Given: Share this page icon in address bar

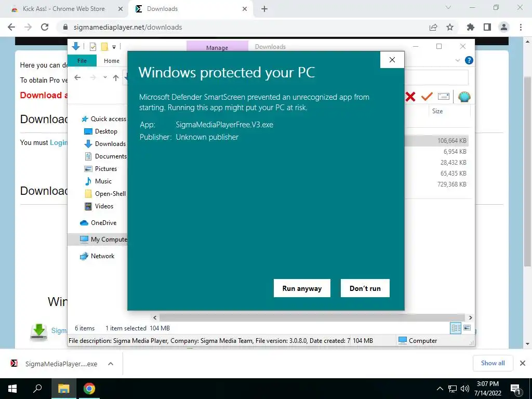Looking at the screenshot, I should pos(433,27).
